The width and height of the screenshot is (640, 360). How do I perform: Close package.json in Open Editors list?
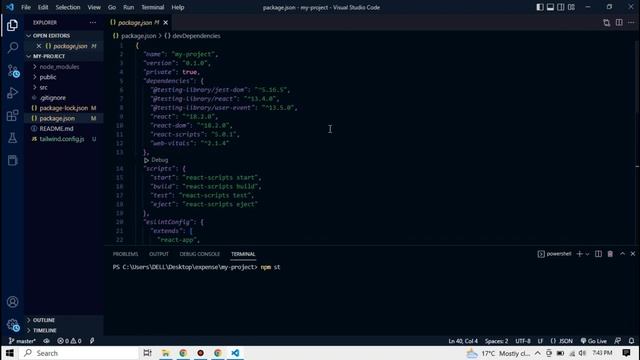39,46
